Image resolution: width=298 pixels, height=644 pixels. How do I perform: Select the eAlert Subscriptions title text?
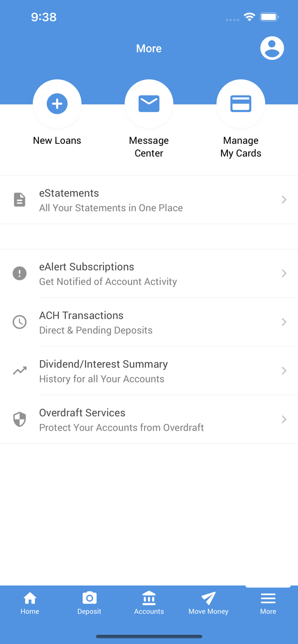tap(86, 267)
